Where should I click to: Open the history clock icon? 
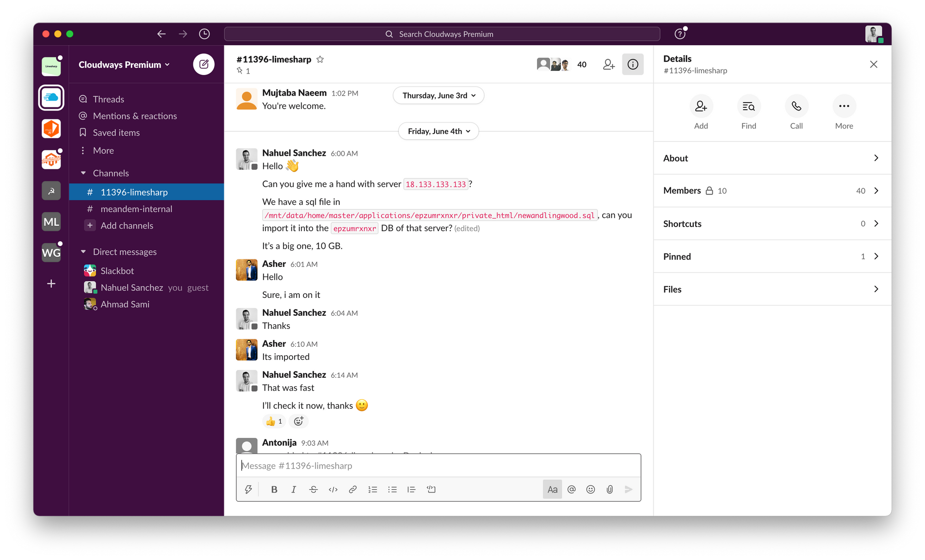point(204,34)
